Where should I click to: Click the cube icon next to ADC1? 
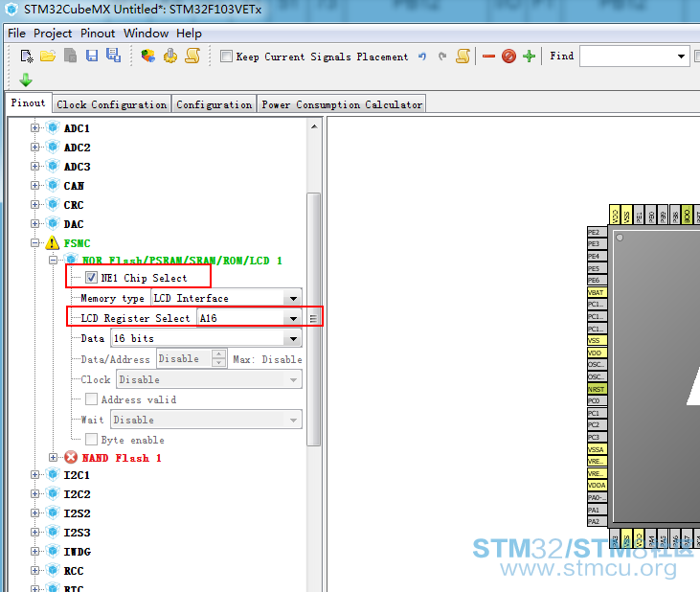[53, 127]
